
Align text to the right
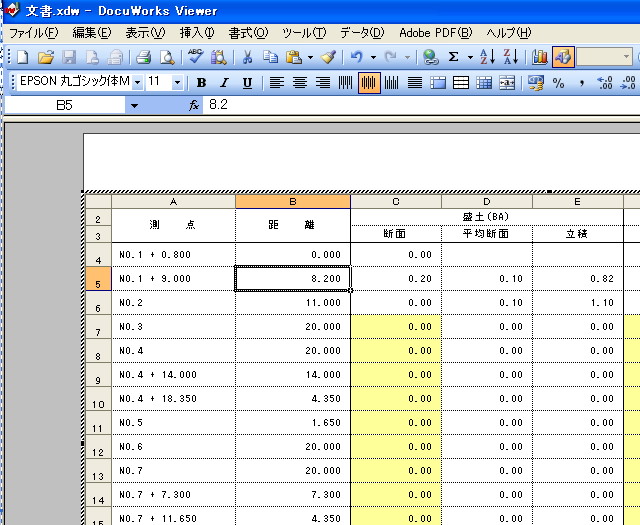pos(323,83)
